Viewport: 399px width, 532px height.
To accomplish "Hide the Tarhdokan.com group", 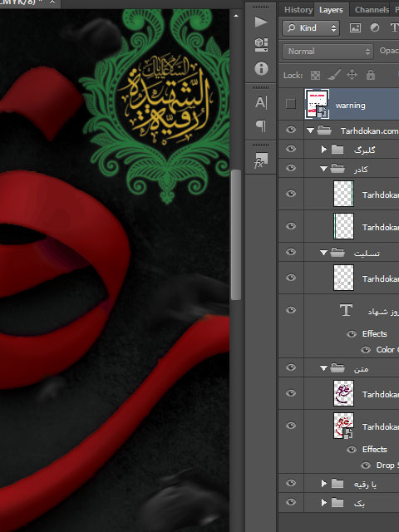I will [x=291, y=131].
